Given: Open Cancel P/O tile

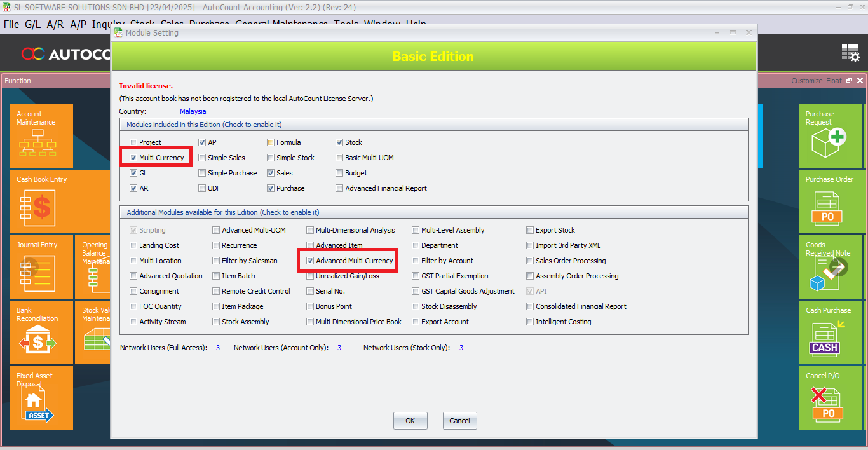Looking at the screenshot, I should pos(830,398).
